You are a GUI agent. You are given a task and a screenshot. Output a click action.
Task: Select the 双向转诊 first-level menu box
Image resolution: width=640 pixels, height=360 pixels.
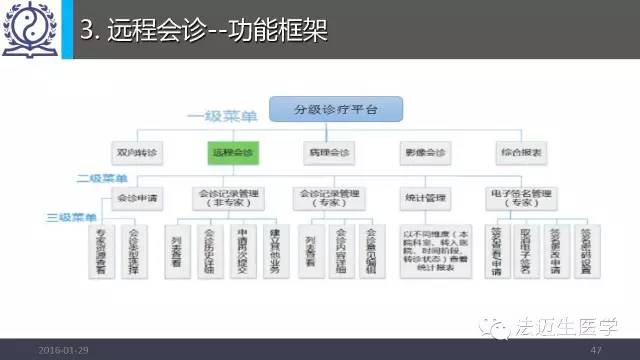(137, 153)
